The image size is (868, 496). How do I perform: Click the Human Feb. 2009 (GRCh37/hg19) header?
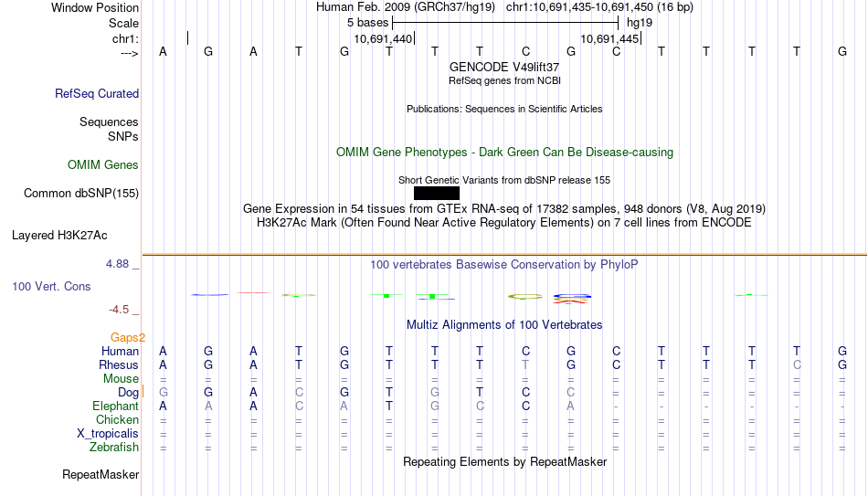(406, 7)
